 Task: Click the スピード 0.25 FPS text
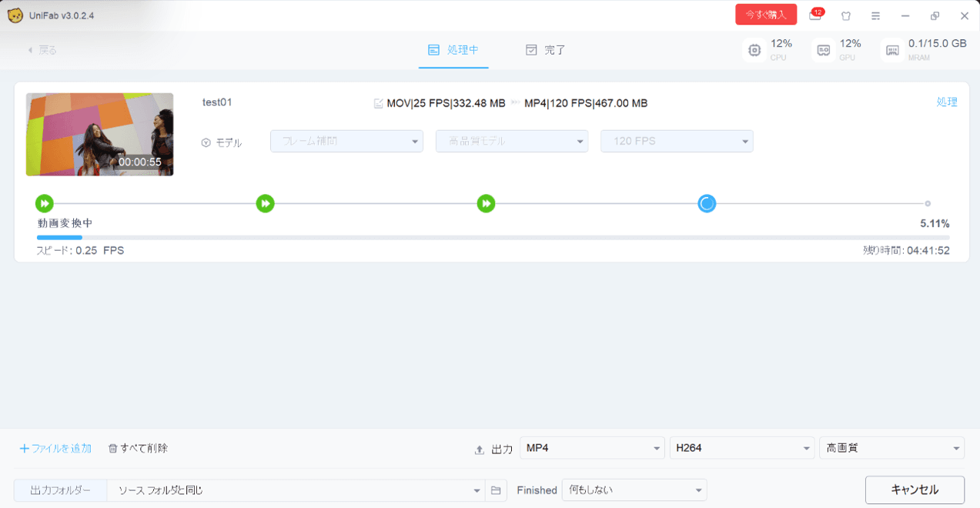[80, 250]
